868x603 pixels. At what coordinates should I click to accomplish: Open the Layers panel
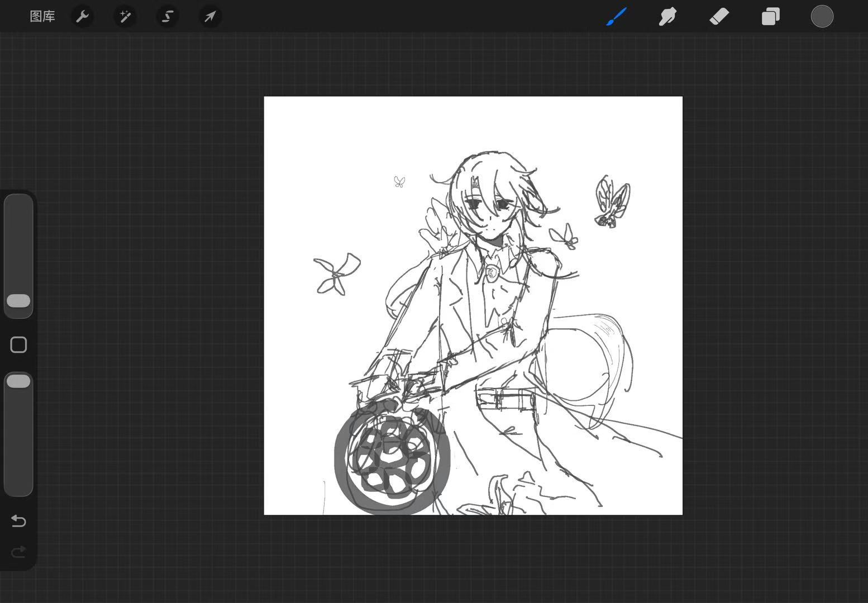pos(770,17)
